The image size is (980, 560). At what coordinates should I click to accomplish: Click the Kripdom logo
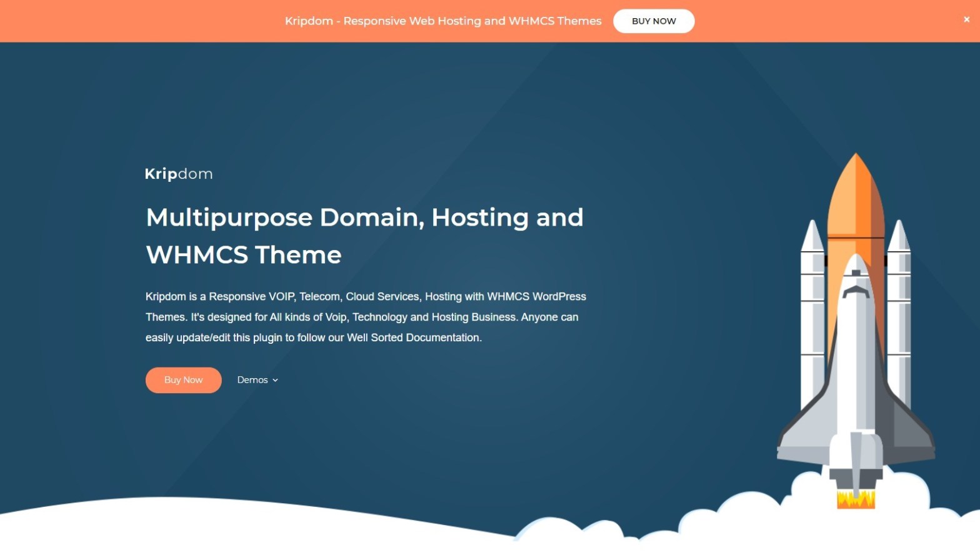click(x=179, y=174)
